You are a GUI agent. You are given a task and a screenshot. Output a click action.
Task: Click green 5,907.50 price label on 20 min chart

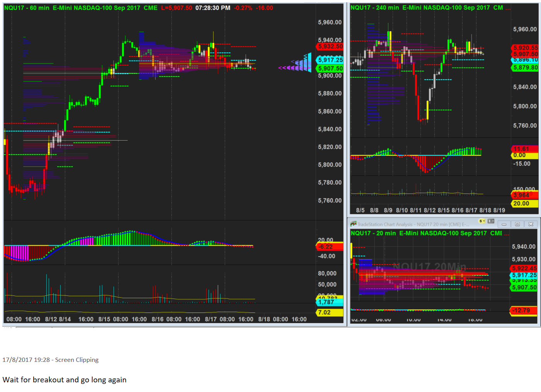(524, 287)
